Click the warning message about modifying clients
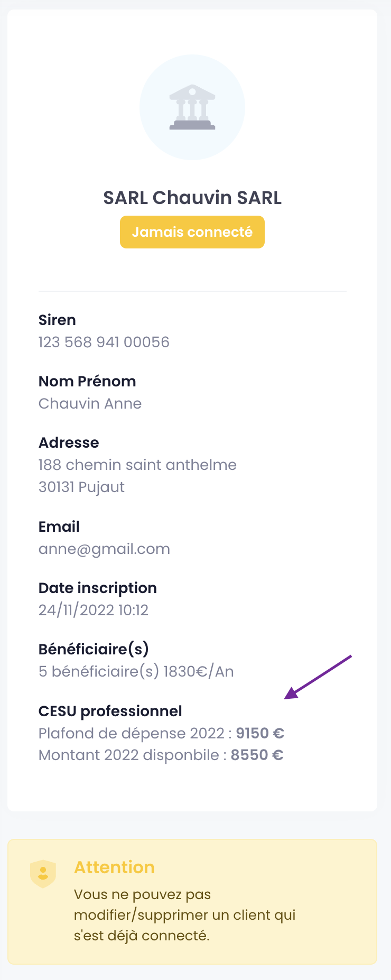 (x=185, y=915)
